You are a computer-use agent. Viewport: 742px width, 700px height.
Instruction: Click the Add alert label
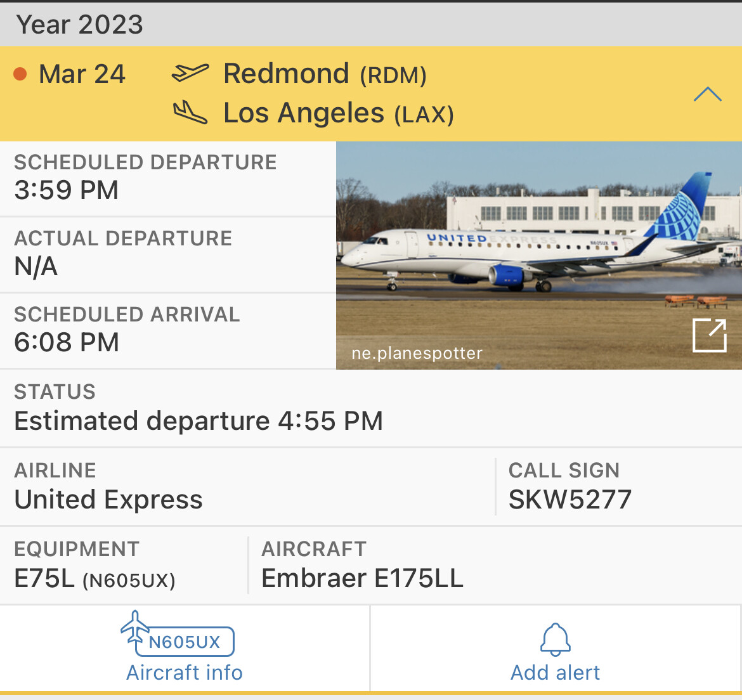(555, 672)
